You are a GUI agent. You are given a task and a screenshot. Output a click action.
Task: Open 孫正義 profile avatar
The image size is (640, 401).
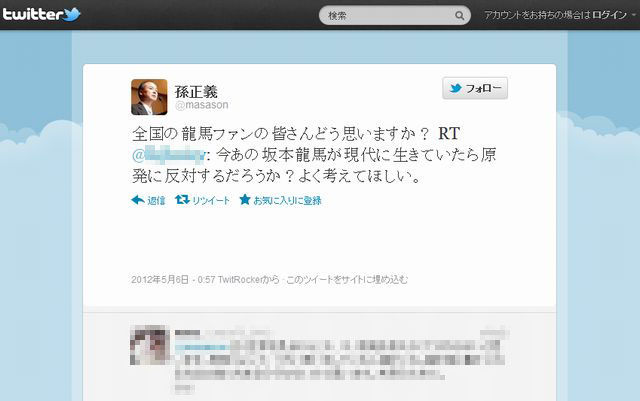click(149, 97)
